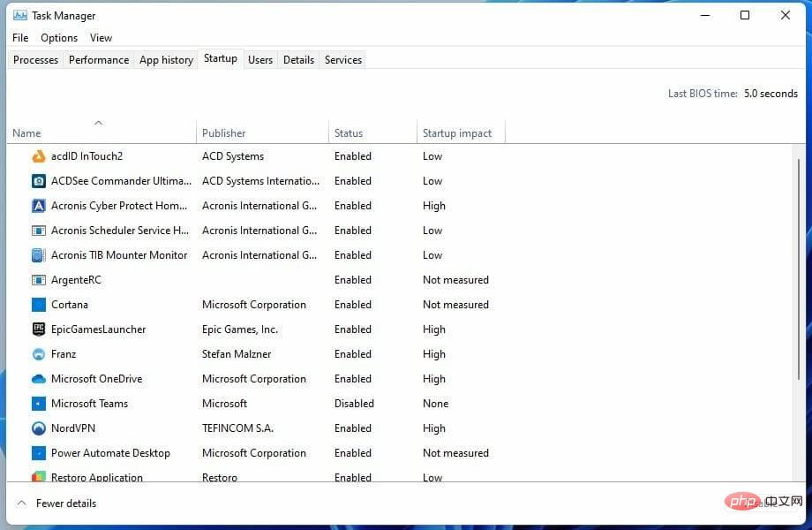Viewport: 812px width, 530px height.
Task: Click the None startup impact value
Action: (x=435, y=404)
